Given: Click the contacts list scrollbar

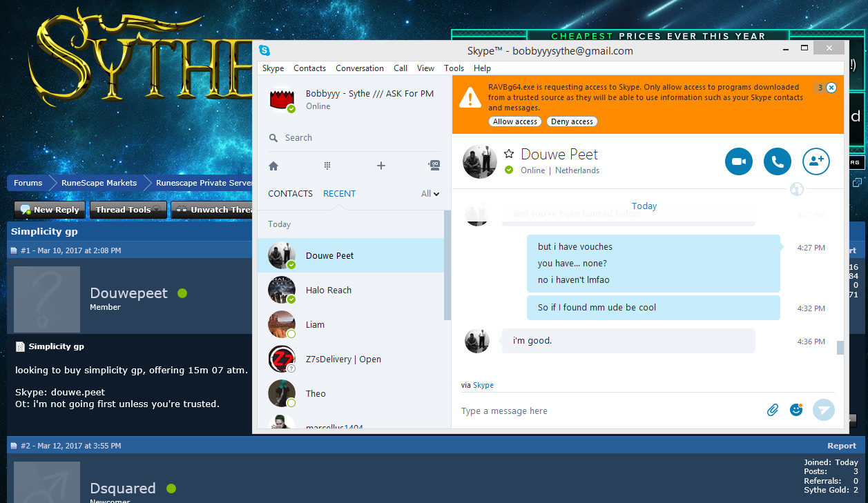Looking at the screenshot, I should click(x=447, y=266).
